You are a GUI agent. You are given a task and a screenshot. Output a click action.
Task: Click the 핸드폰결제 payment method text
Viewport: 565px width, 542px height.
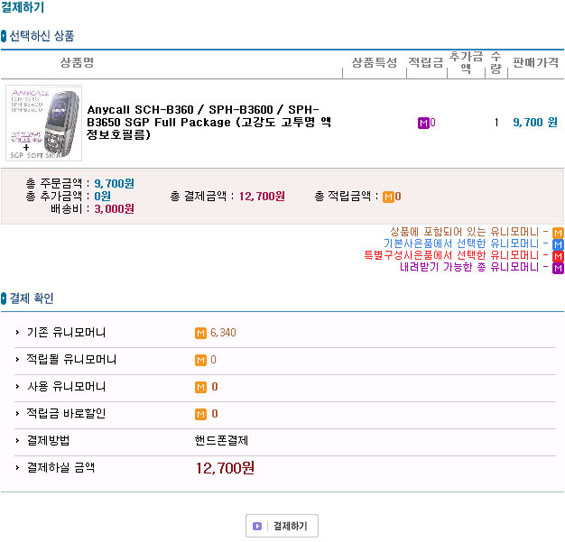click(221, 440)
